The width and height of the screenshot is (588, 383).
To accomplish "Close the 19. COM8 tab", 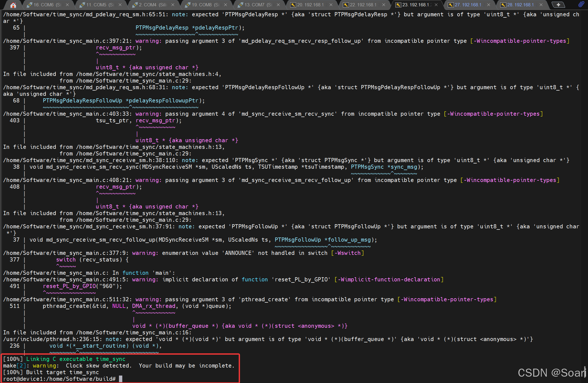I will pos(226,5).
